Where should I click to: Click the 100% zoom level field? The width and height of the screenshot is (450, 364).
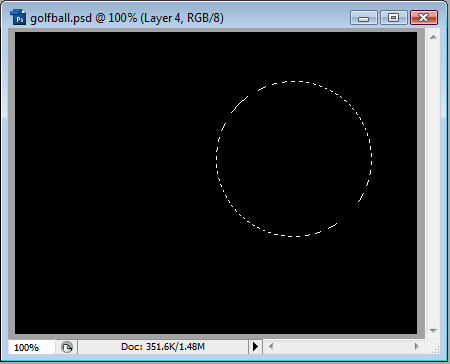click(x=32, y=347)
